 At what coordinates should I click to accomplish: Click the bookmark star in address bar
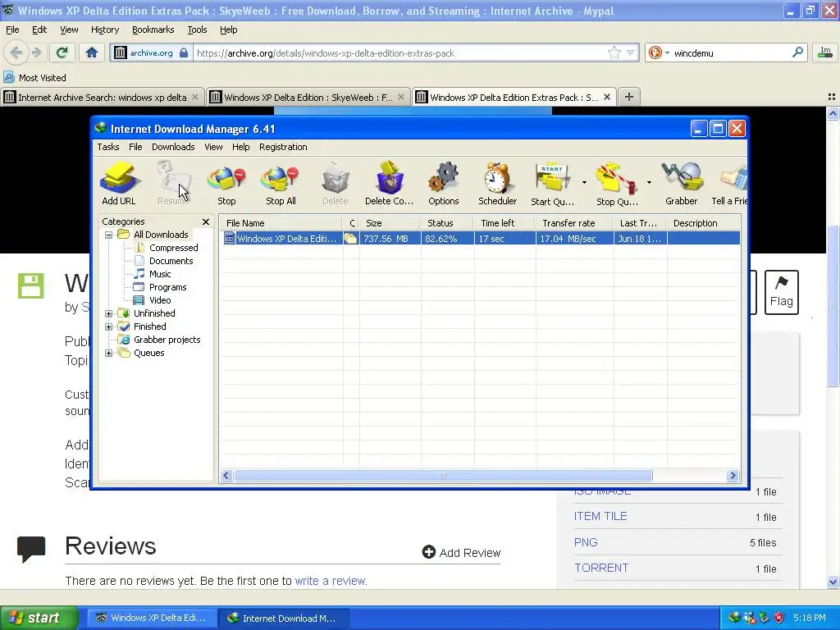614,52
